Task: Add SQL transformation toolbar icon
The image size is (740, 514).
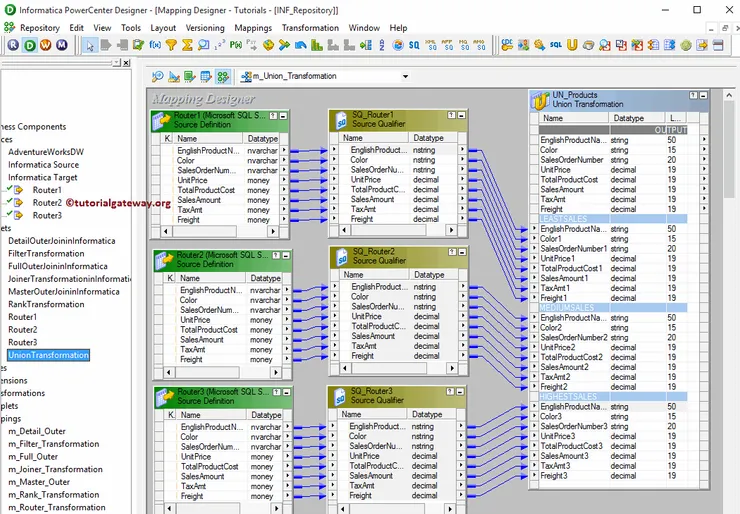Action: [x=556, y=45]
